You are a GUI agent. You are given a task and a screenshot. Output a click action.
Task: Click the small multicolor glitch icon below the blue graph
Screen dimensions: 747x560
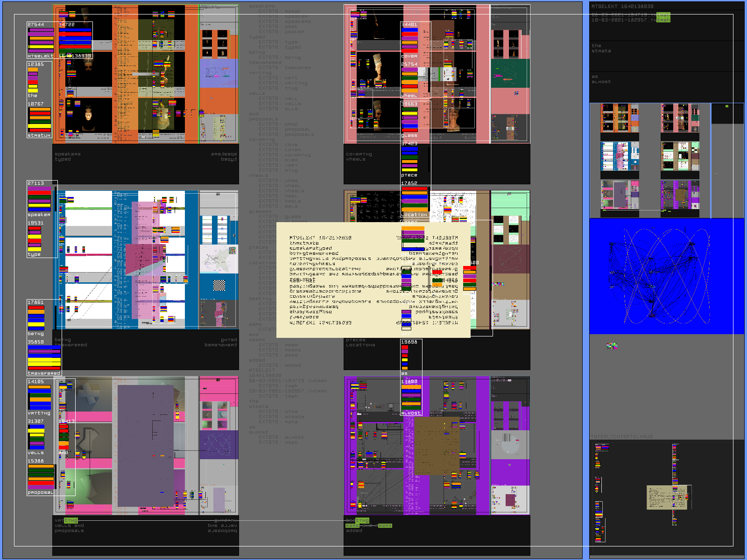612,346
